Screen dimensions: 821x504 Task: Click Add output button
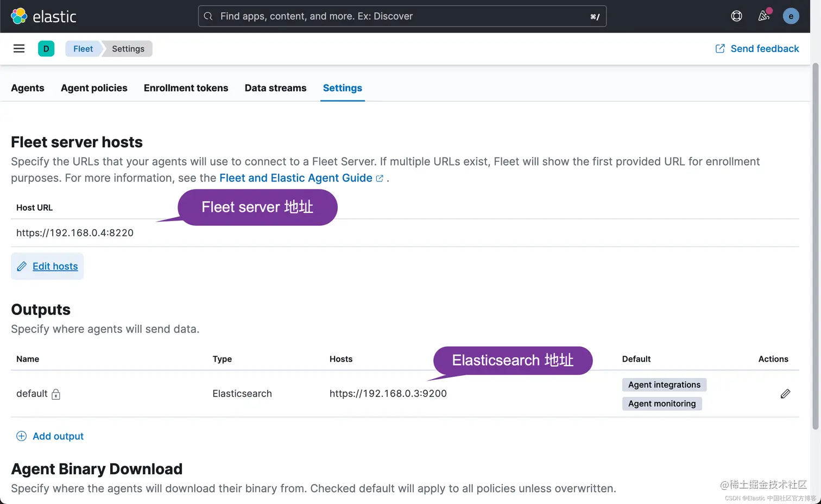coord(50,436)
